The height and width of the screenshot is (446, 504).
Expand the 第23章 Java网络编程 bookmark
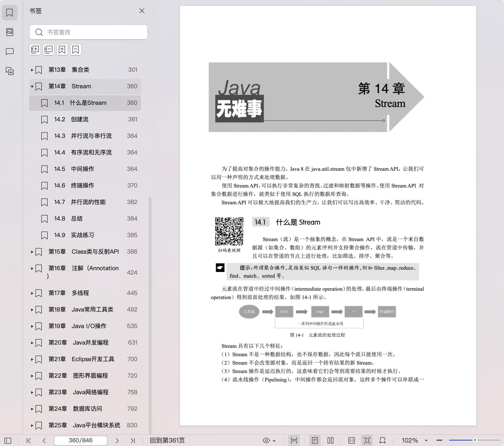click(32, 392)
